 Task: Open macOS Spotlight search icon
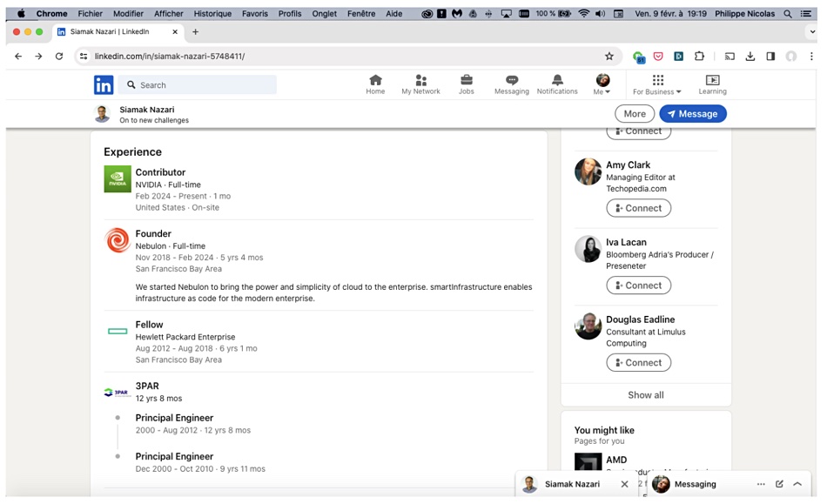tap(788, 14)
